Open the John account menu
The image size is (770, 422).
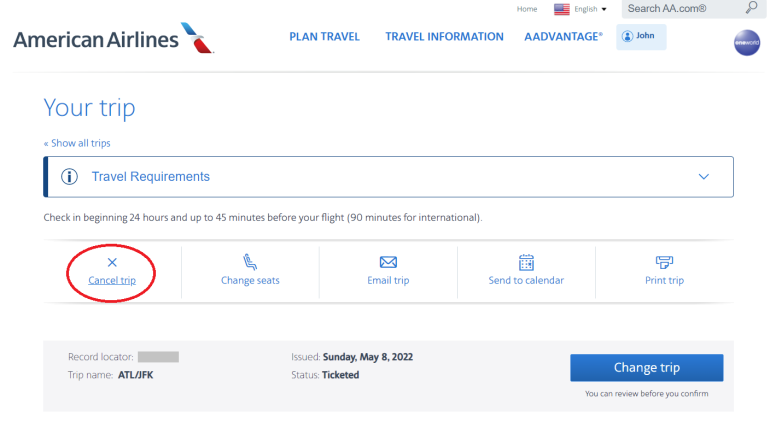[x=641, y=37]
